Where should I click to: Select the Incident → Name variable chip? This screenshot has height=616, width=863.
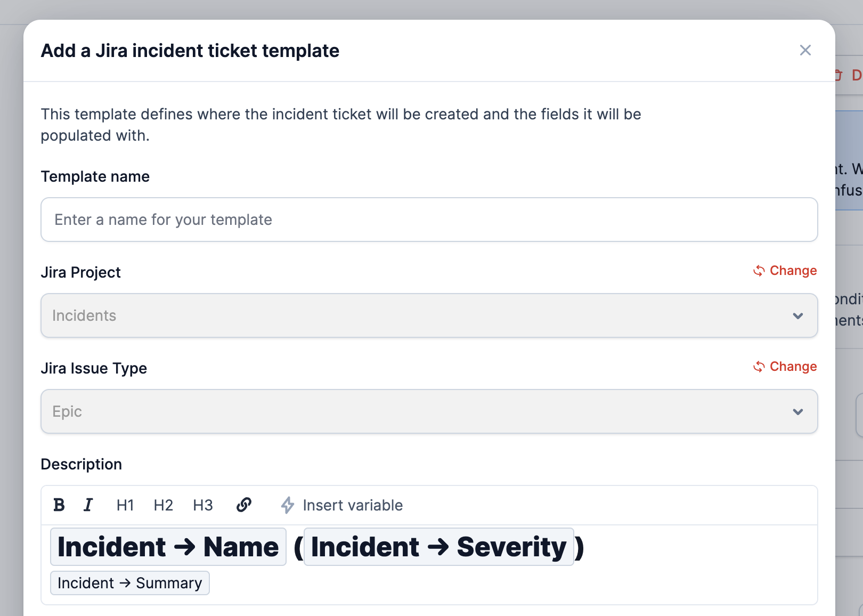coord(168,547)
